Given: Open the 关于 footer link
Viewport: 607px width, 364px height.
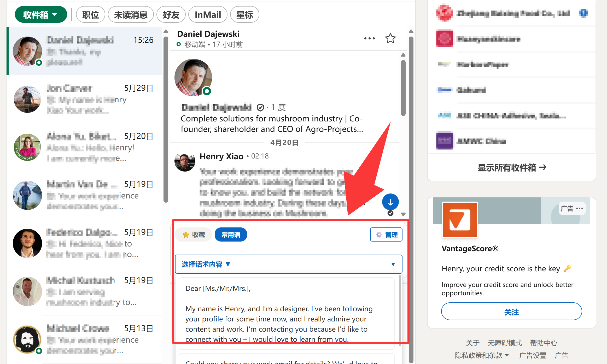Looking at the screenshot, I should click(472, 343).
